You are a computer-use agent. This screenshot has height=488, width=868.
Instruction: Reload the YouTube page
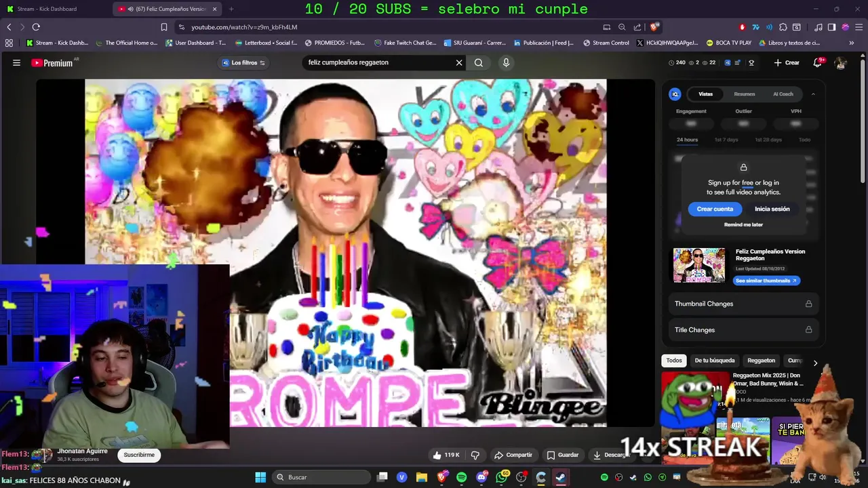(x=36, y=27)
